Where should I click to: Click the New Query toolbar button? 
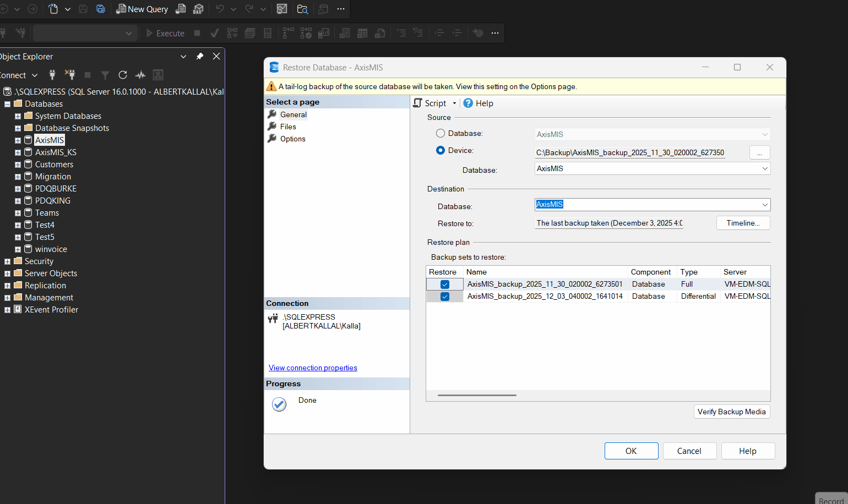(x=142, y=9)
